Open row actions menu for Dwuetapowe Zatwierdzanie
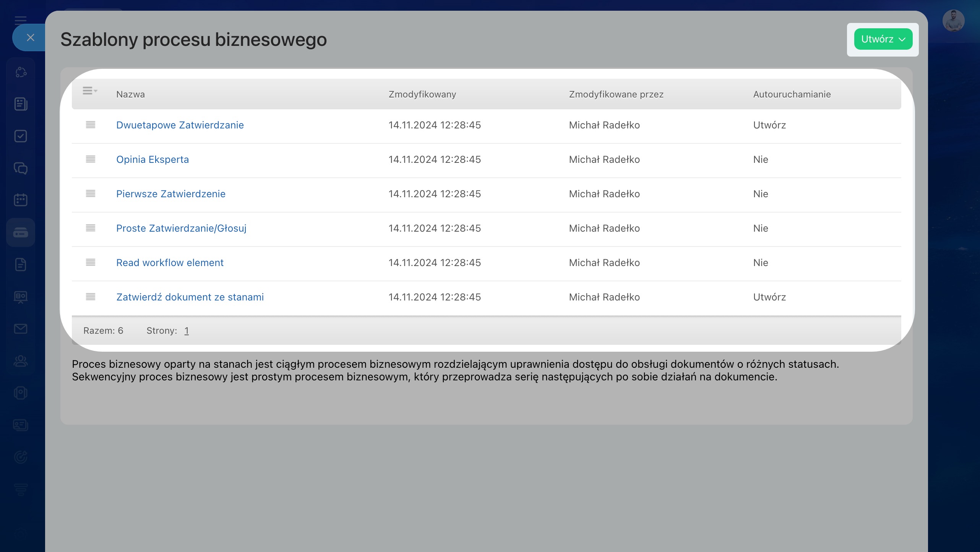Screen dimensions: 980x552 point(91,125)
